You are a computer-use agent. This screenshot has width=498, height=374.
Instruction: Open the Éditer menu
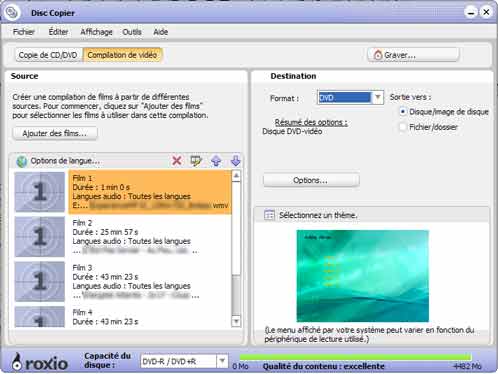coord(58,32)
